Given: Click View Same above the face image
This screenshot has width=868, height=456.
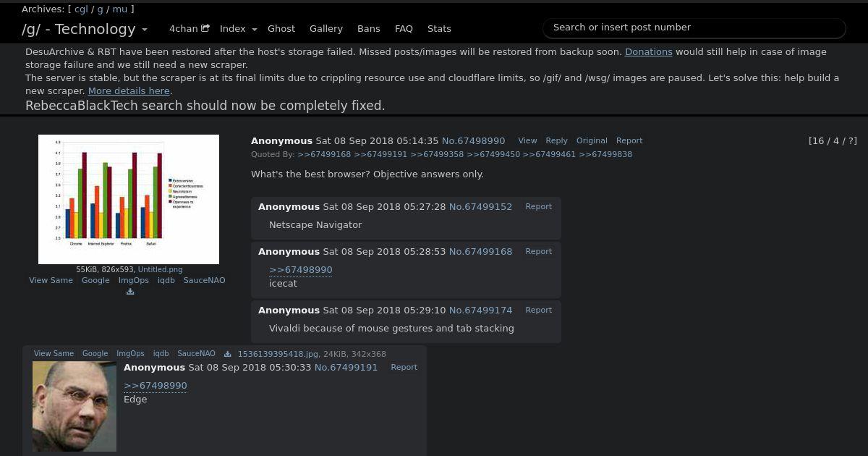Looking at the screenshot, I should click(54, 354).
